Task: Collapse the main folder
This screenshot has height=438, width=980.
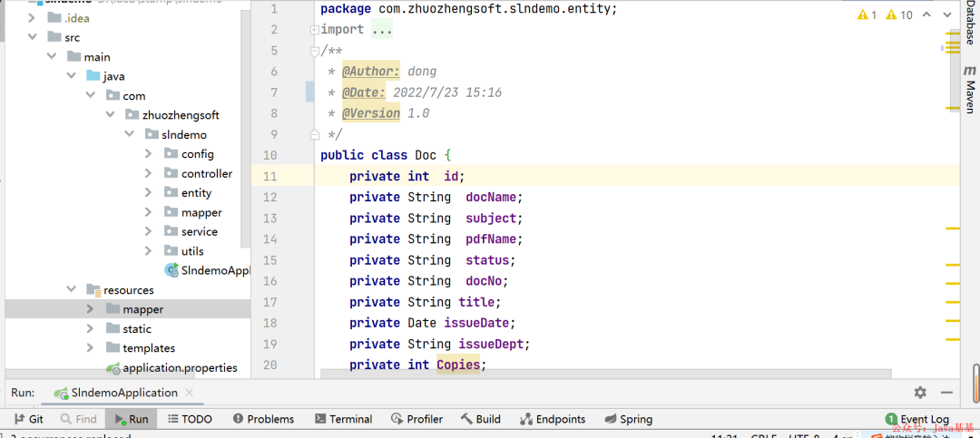Action: point(52,57)
